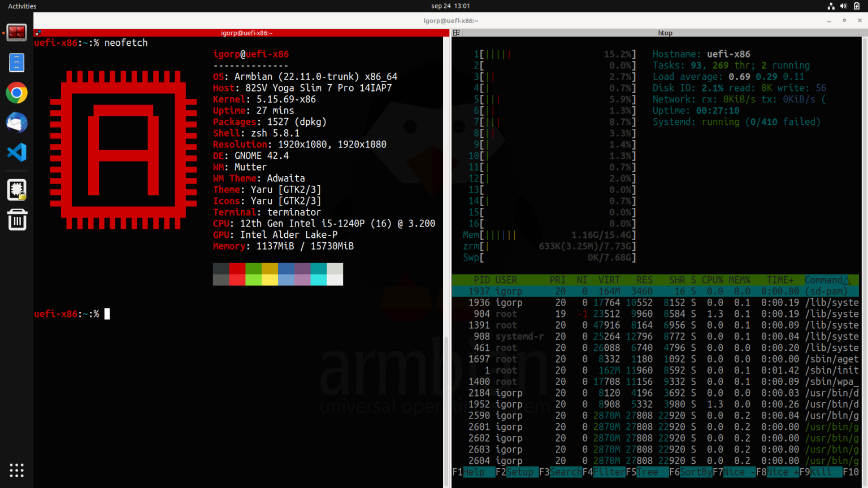The image size is (868, 488).
Task: Open Terminator terminal from the dock
Action: (x=16, y=32)
